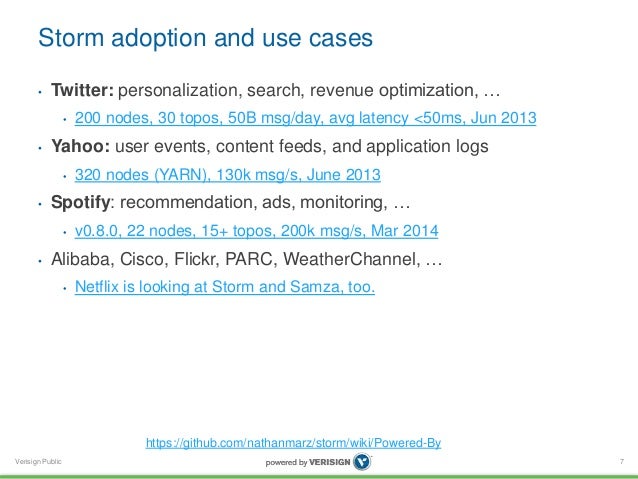
Task: Click the Verisign round logo icon
Action: 362,462
